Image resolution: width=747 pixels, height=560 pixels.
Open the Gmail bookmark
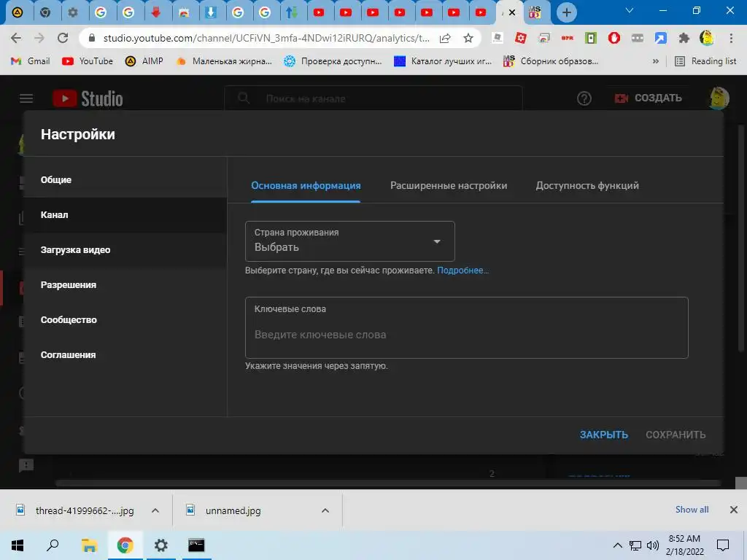(31, 61)
